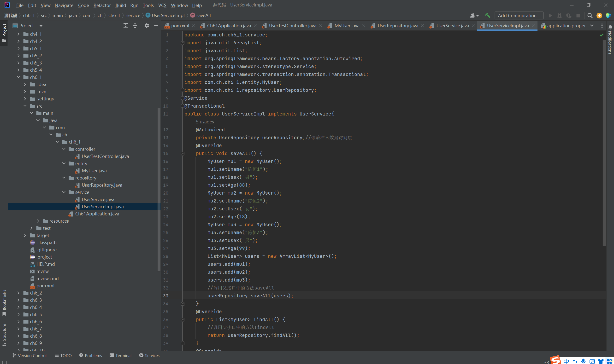Click Collapse All icon in Project panel
This screenshot has width=614, height=364.
[x=135, y=26]
